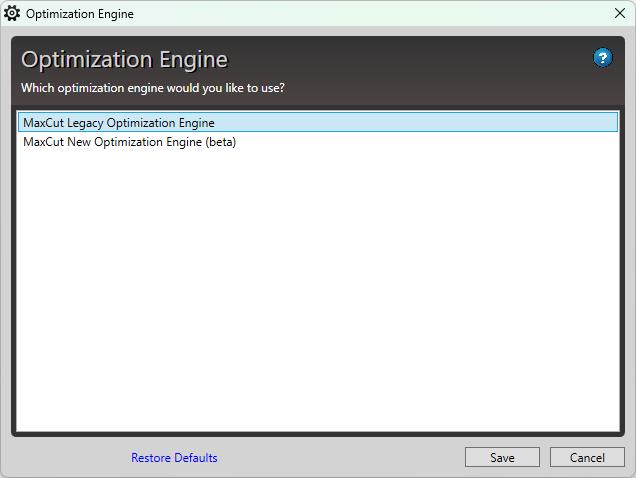This screenshot has width=636, height=478.
Task: Click the empty white area of the engine list
Action: coord(317,300)
